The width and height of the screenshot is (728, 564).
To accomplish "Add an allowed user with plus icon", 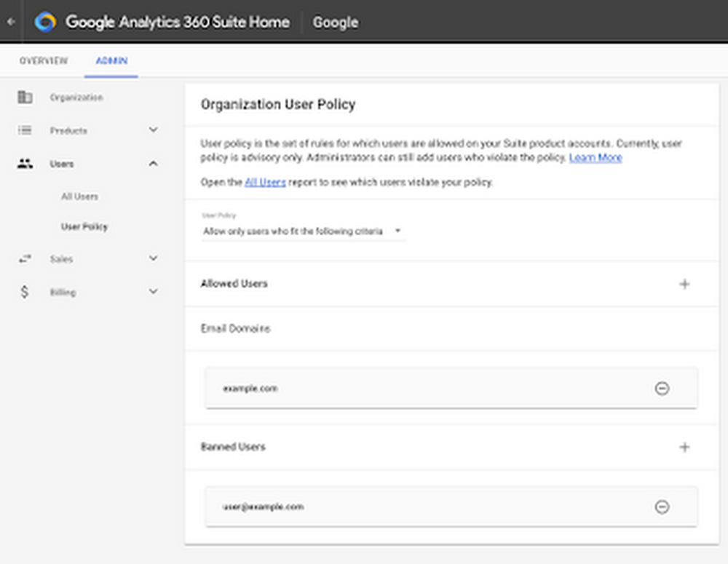I will (x=684, y=284).
